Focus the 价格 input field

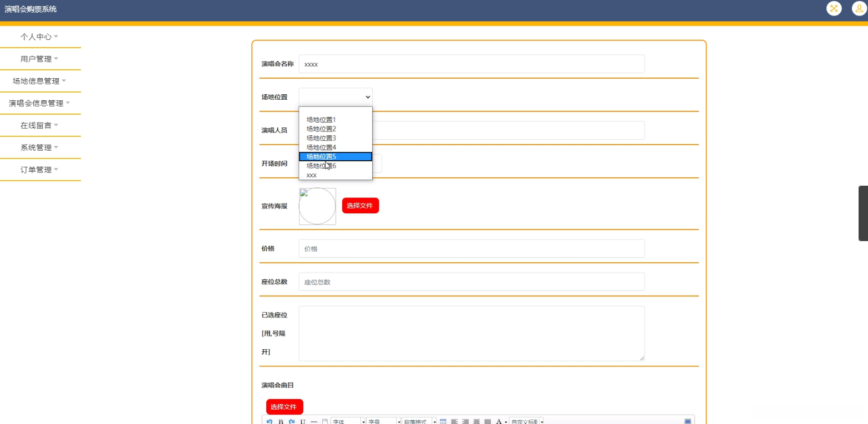click(x=471, y=249)
